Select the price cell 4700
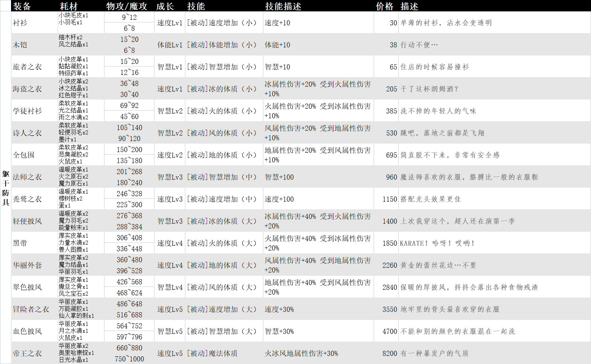This screenshot has height=364, width=591. tap(386, 331)
